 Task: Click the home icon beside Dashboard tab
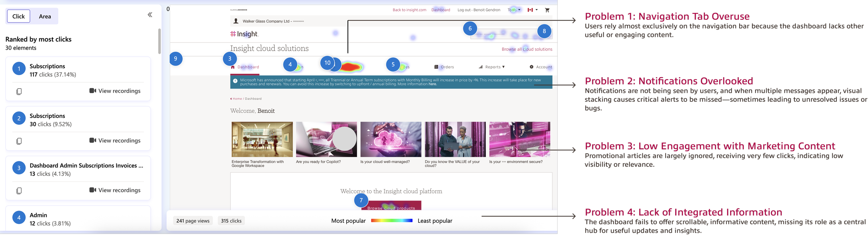233,67
